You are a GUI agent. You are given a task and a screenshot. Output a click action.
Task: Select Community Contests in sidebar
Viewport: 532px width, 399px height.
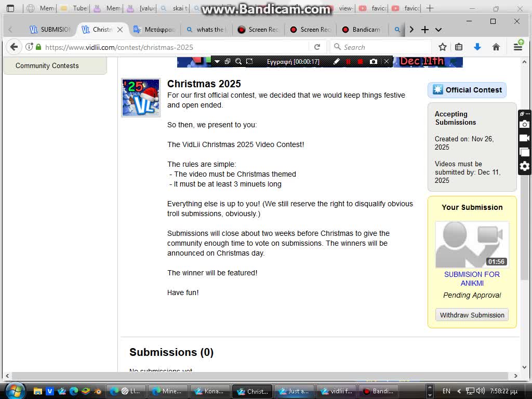(x=47, y=65)
